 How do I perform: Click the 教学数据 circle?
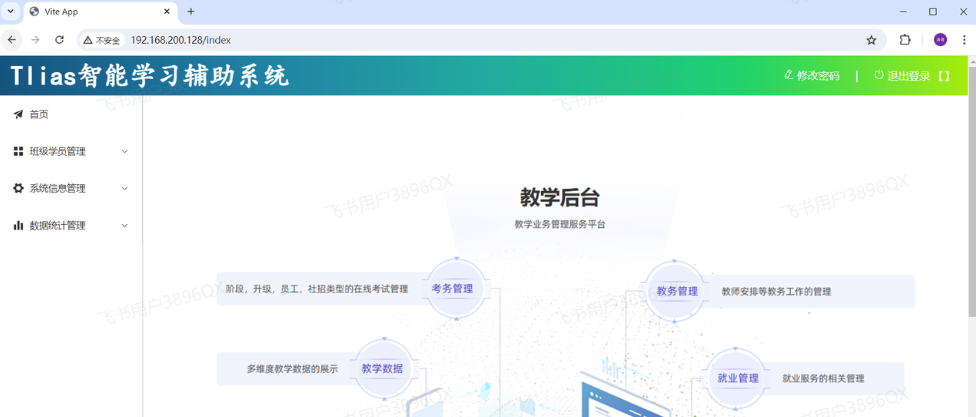click(384, 368)
